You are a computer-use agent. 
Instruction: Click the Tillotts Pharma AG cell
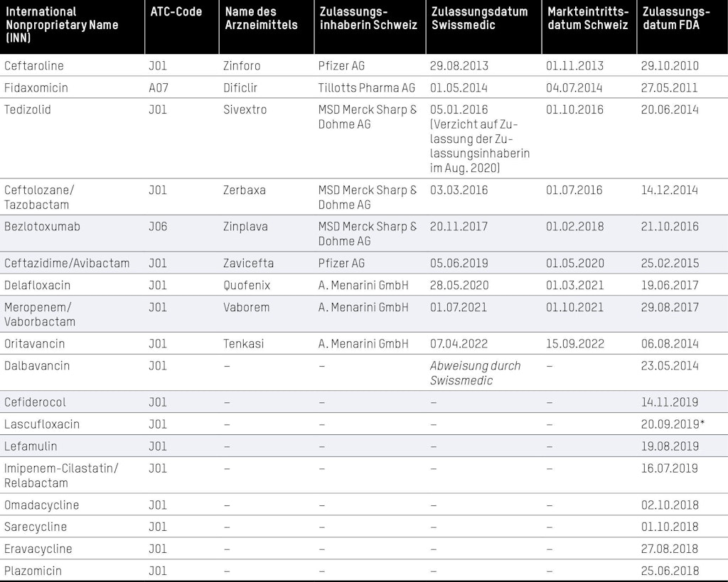tap(367, 88)
